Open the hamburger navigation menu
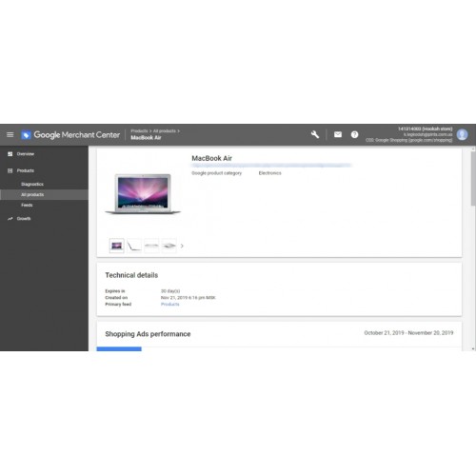476x476 pixels. pos(10,135)
